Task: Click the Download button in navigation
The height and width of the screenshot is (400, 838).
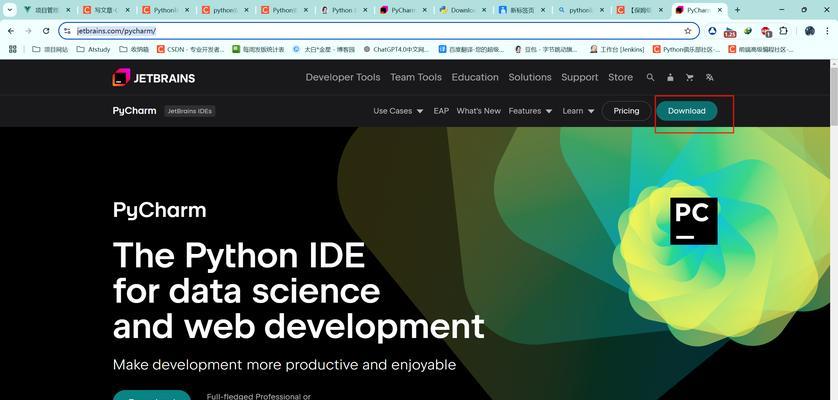Action: tap(687, 111)
